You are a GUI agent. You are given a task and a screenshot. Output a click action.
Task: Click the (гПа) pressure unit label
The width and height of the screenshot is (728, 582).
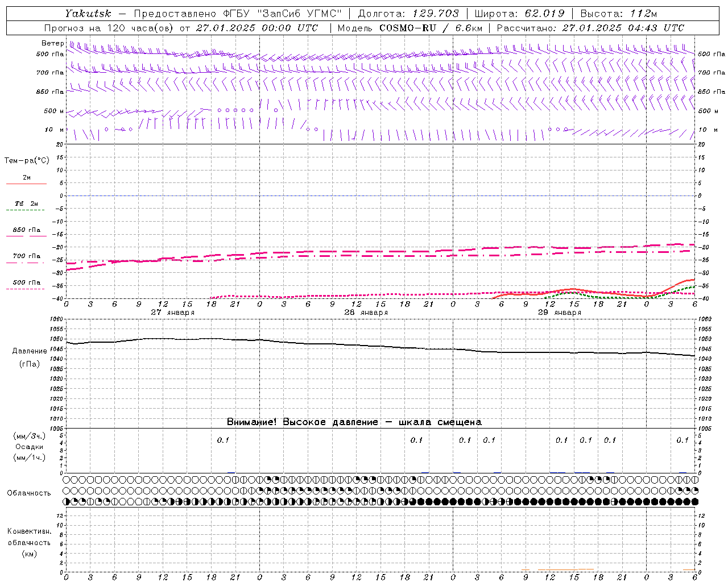coord(30,364)
